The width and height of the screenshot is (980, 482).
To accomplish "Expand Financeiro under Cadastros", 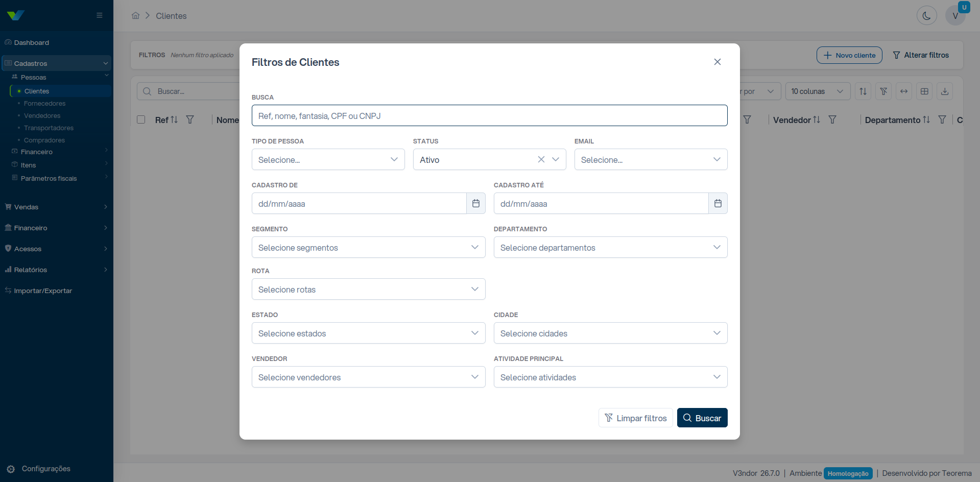I will coord(60,152).
